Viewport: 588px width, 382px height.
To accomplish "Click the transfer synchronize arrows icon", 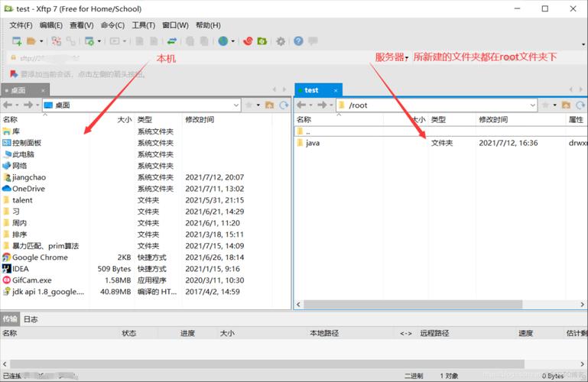I will 172,41.
